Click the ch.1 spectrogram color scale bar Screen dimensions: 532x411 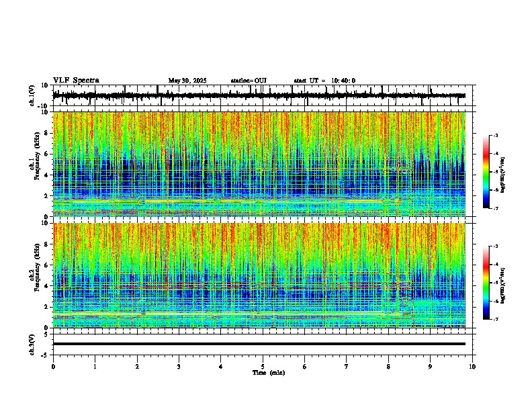(x=486, y=172)
